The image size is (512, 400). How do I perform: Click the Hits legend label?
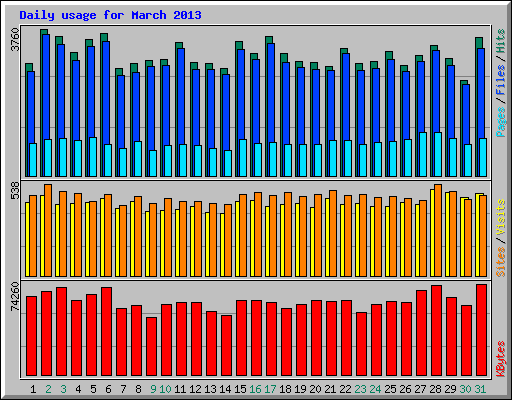(x=501, y=41)
